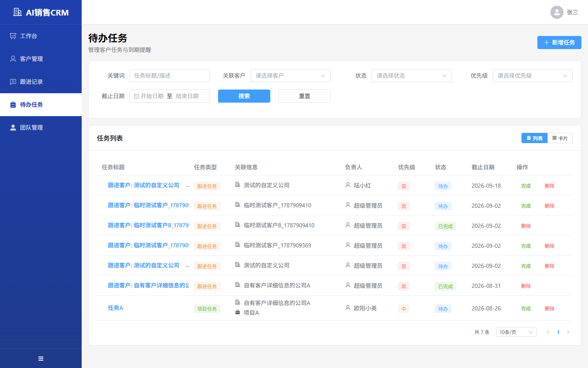The height and width of the screenshot is (368, 588).
Task: Open task 跟进客户: 自有客户详细信息的公司
Action: [x=148, y=285]
